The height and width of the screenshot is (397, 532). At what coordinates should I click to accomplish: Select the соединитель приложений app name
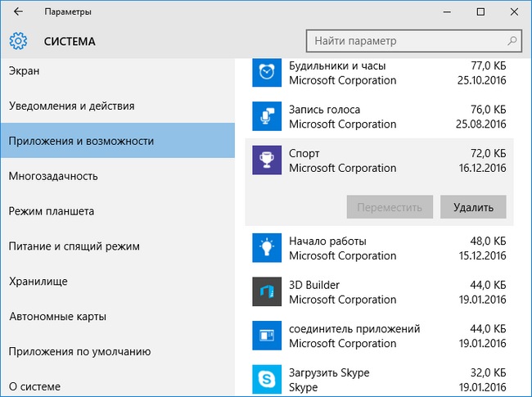point(354,328)
